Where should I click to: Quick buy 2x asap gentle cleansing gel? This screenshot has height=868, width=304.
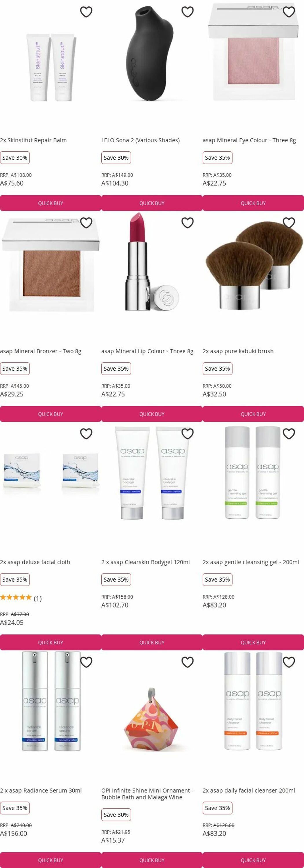(253, 643)
